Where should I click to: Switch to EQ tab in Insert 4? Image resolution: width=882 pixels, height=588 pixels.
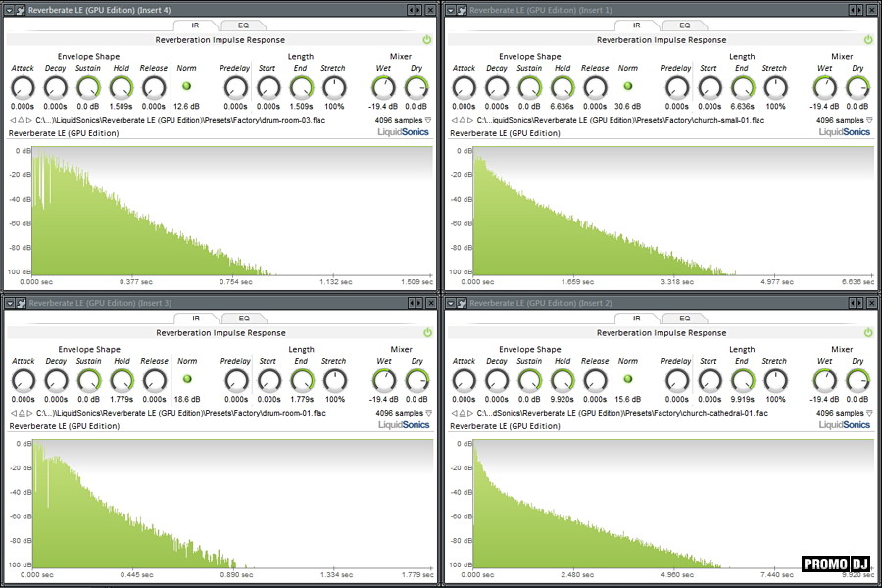tap(244, 24)
